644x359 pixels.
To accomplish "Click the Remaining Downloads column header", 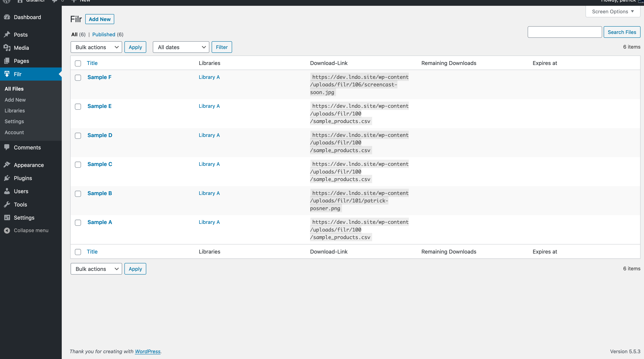I will pos(449,63).
